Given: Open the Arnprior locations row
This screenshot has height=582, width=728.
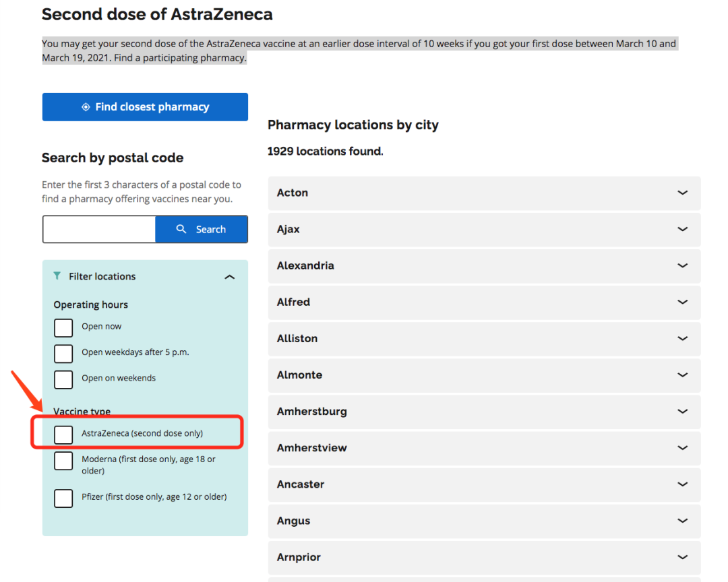Looking at the screenshot, I should (484, 557).
